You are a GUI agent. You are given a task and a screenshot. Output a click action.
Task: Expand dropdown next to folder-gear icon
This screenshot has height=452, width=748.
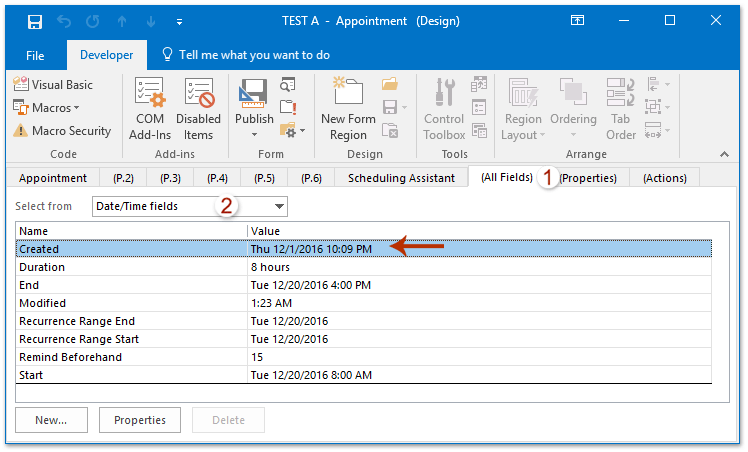click(x=302, y=130)
